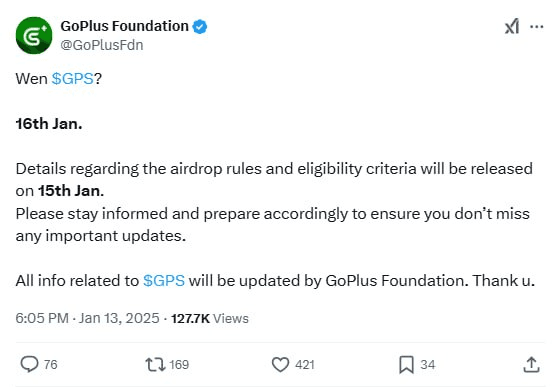559x387 pixels.
Task: Bookmark the tweet with the bookmark icon
Action: click(x=406, y=365)
